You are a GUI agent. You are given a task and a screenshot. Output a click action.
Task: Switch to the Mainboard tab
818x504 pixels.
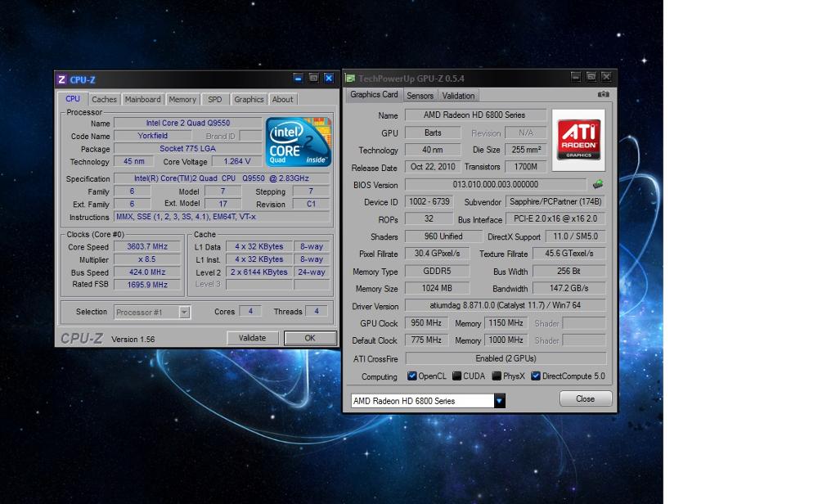pyautogui.click(x=142, y=99)
